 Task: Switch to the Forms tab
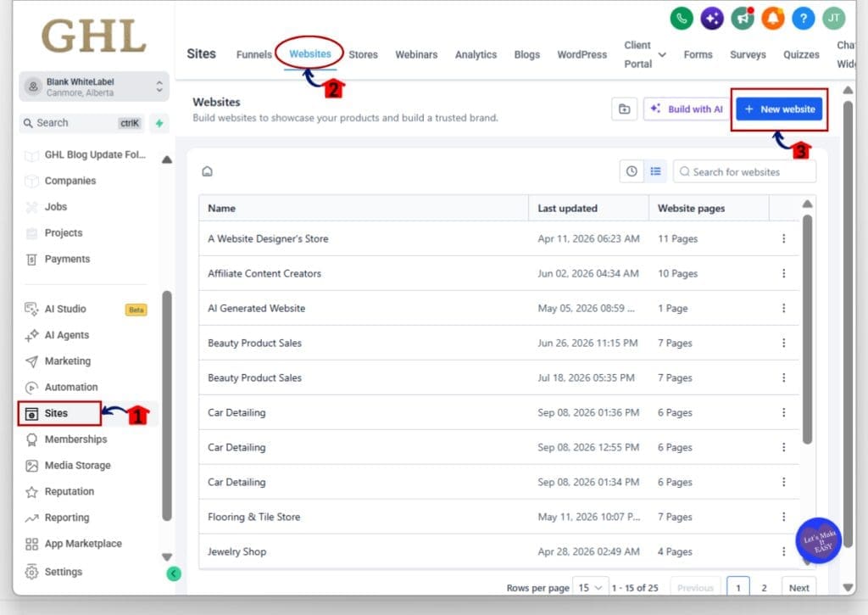pyautogui.click(x=698, y=54)
